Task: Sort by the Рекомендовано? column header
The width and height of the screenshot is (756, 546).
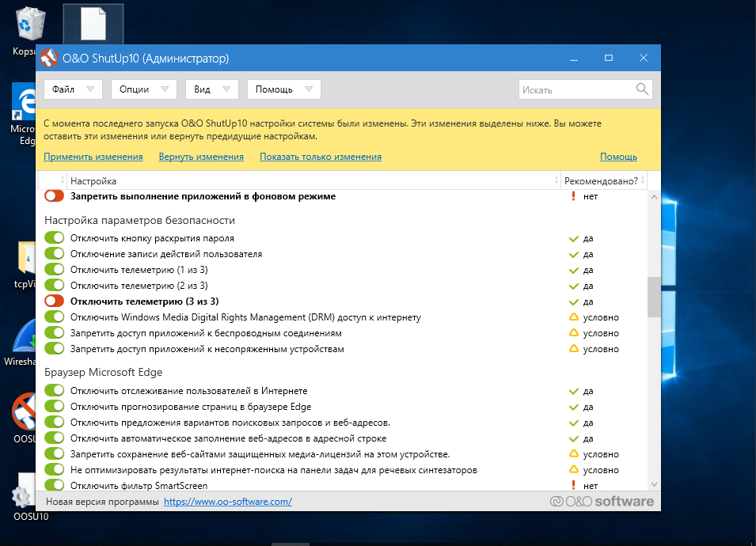Action: coord(604,180)
